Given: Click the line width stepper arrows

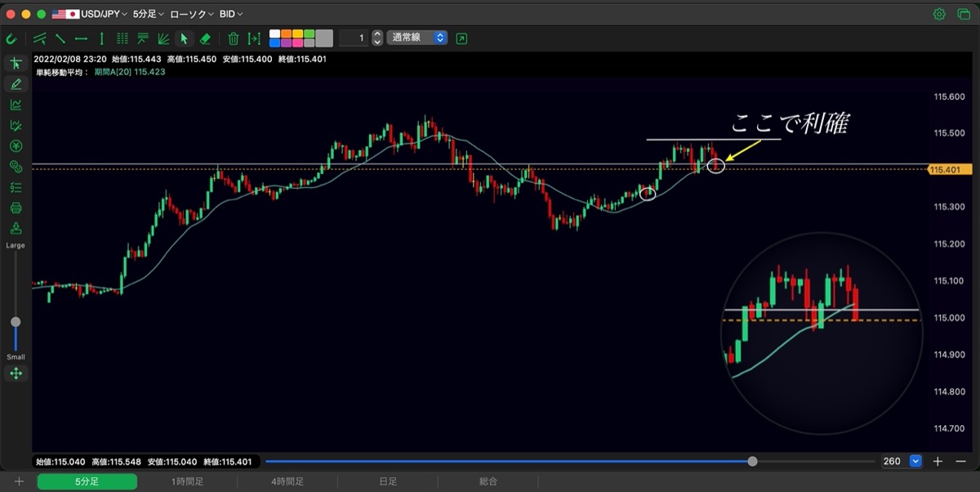Looking at the screenshot, I should pyautogui.click(x=376, y=38).
